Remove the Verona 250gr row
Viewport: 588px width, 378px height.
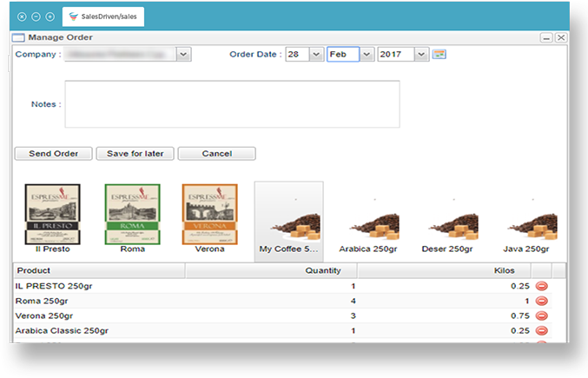click(541, 316)
